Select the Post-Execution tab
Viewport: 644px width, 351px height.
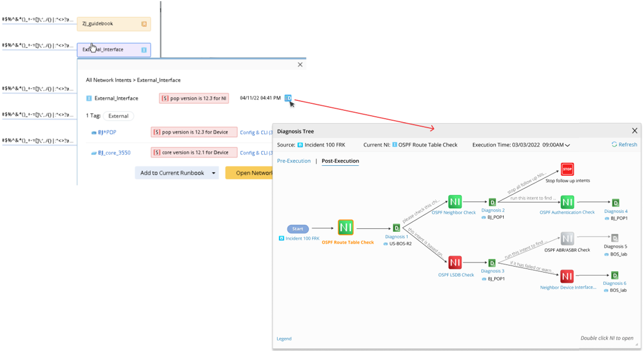click(340, 161)
